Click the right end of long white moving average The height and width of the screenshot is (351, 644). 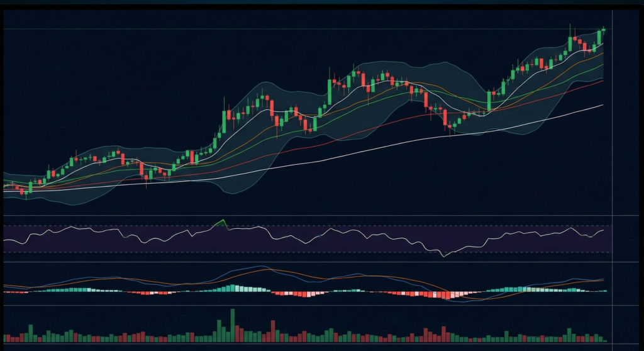pos(602,105)
